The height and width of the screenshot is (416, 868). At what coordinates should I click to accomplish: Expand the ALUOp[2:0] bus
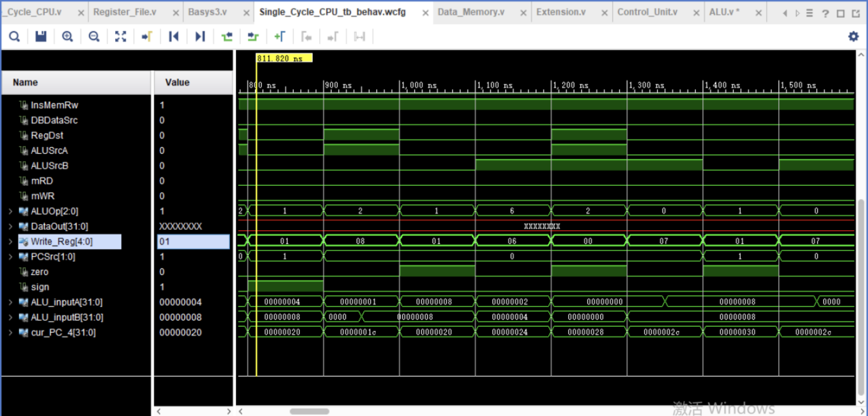click(x=10, y=211)
